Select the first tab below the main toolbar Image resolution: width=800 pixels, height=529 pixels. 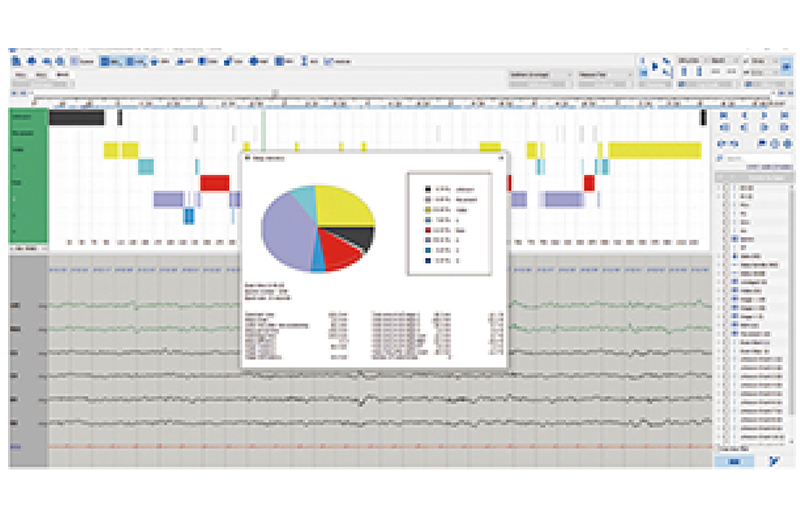21,76
